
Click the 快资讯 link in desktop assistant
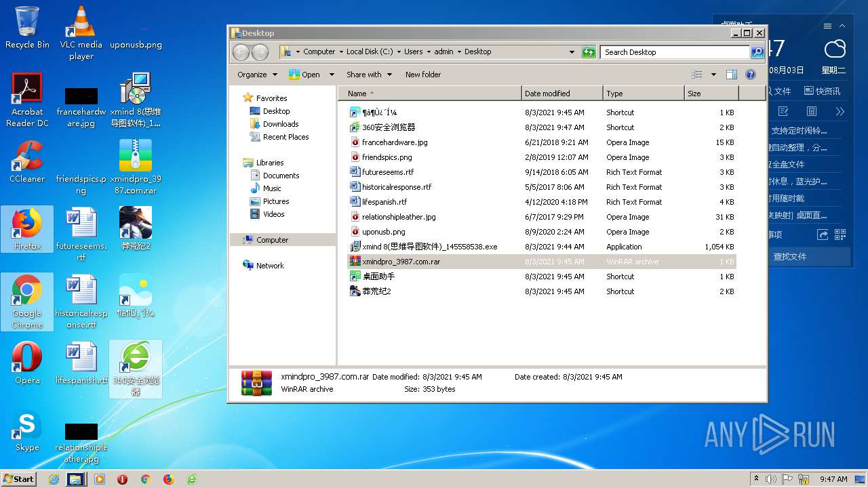point(822,91)
